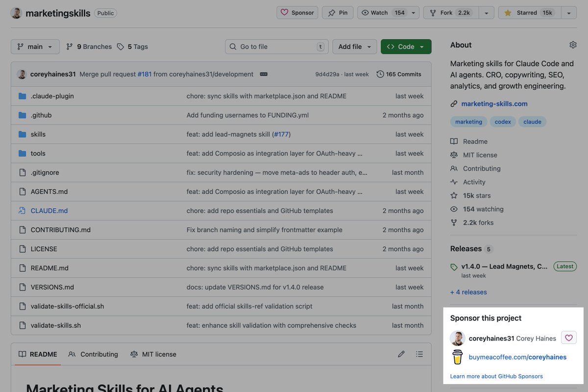Open validate-skills-official.sh
Viewport: 588px width, 392px height.
[x=67, y=307]
